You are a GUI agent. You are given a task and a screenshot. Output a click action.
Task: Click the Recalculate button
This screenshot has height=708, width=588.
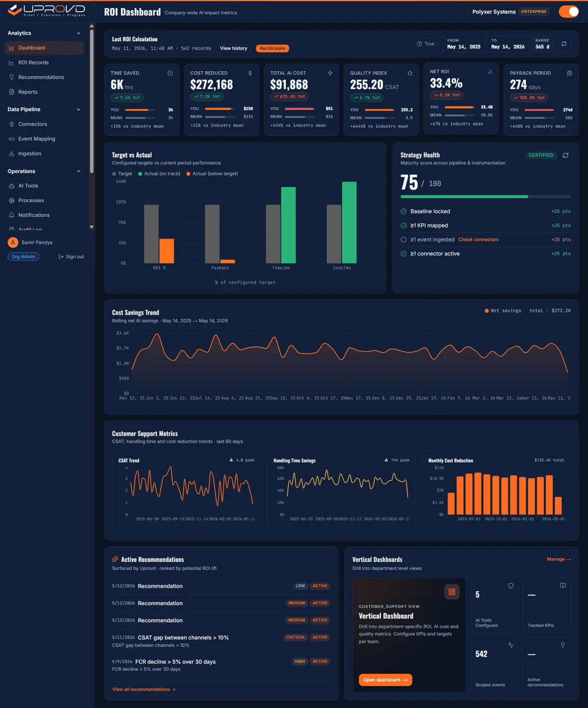[272, 49]
